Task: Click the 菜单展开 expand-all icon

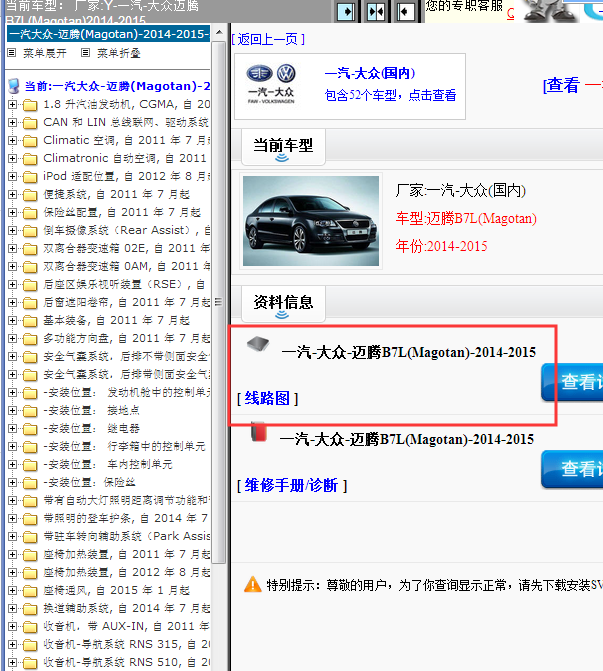Action: (12, 53)
